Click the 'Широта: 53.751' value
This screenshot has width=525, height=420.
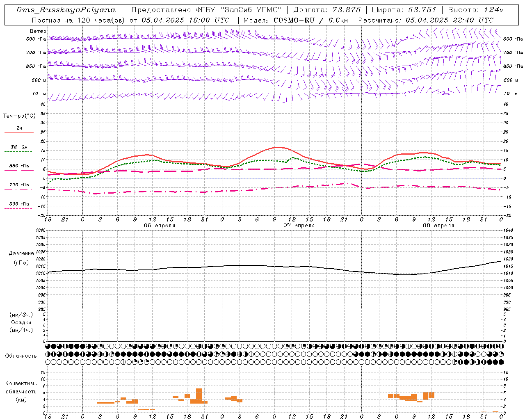pyautogui.click(x=404, y=10)
